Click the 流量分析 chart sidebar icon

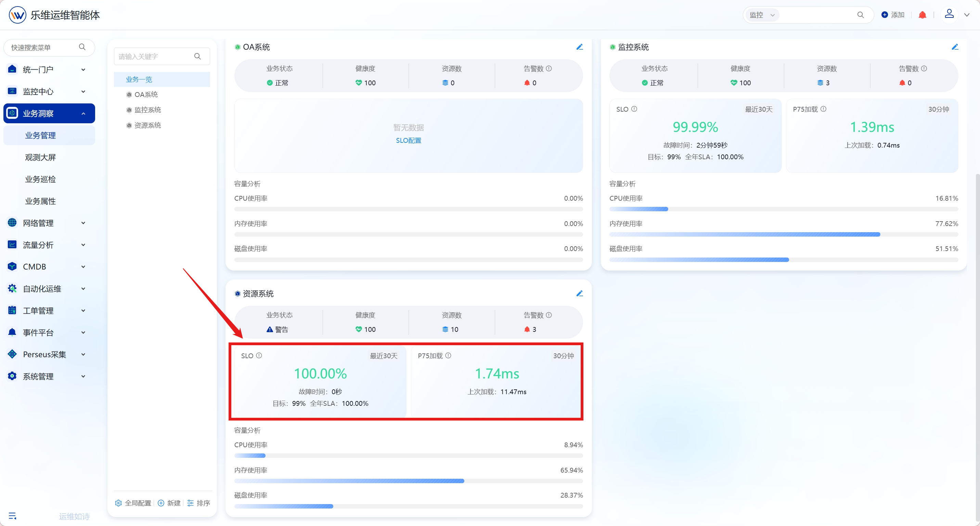tap(12, 245)
